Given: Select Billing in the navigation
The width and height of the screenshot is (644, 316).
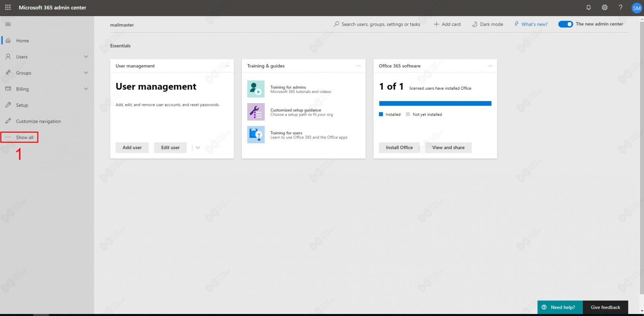Looking at the screenshot, I should tap(47, 89).
